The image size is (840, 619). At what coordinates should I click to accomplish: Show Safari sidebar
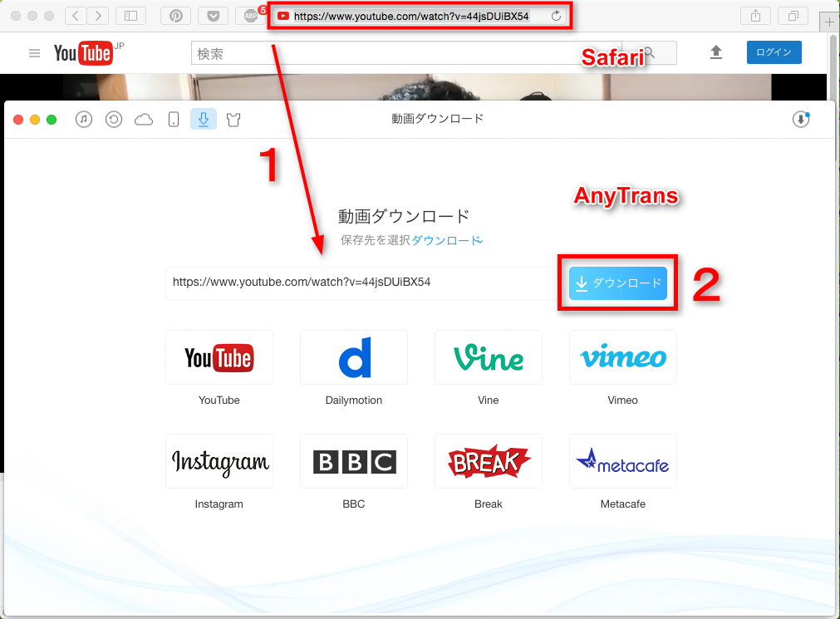coord(130,16)
